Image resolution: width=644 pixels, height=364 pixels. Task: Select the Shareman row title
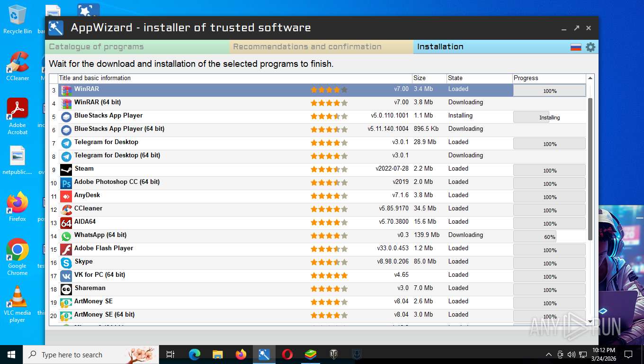[90, 288]
